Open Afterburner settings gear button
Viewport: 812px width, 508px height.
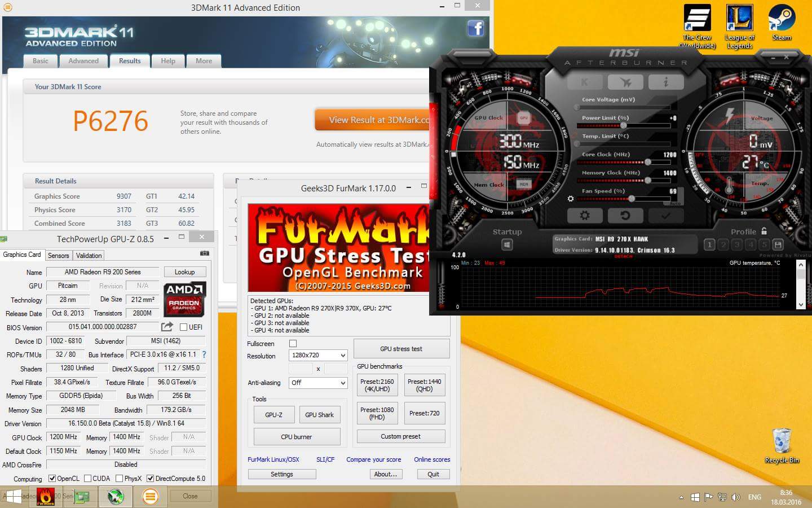585,216
